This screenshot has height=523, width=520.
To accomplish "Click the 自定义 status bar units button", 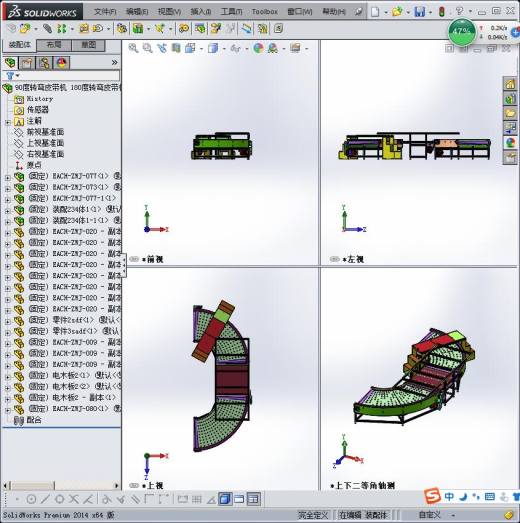I will point(430,515).
